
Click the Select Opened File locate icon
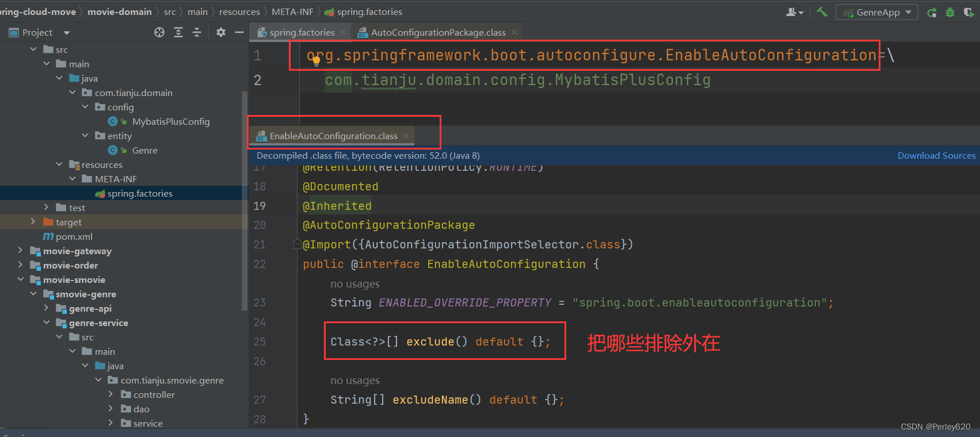[159, 32]
